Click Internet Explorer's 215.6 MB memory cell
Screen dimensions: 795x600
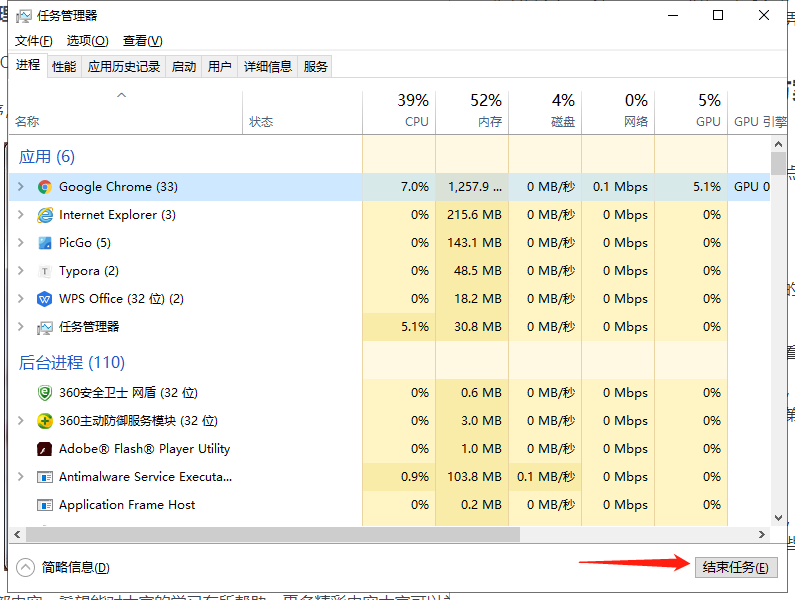point(472,215)
